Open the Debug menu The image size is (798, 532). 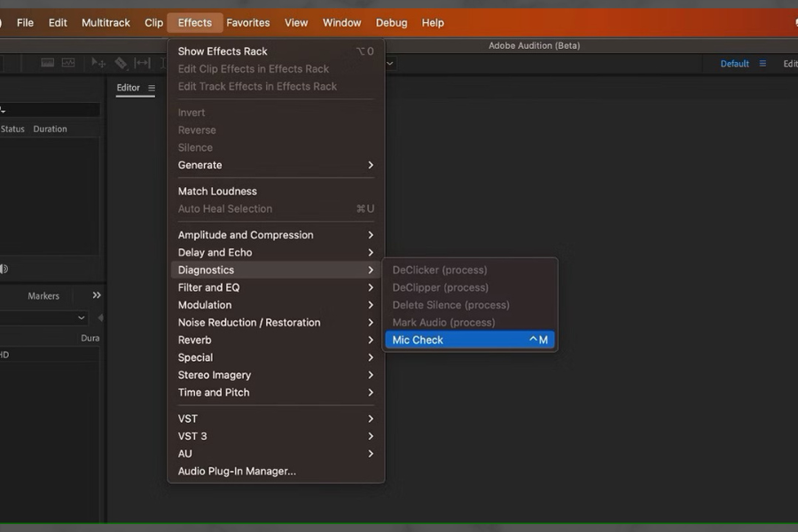tap(391, 23)
